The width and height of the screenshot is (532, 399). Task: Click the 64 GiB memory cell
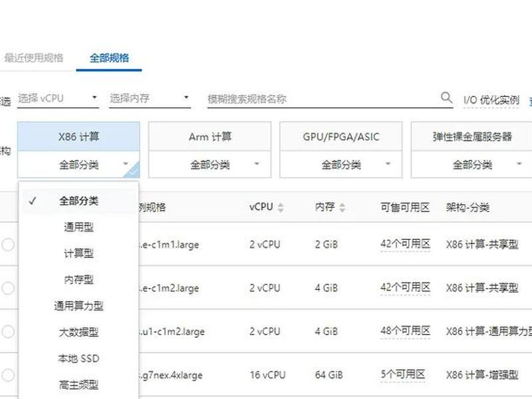[x=329, y=375]
